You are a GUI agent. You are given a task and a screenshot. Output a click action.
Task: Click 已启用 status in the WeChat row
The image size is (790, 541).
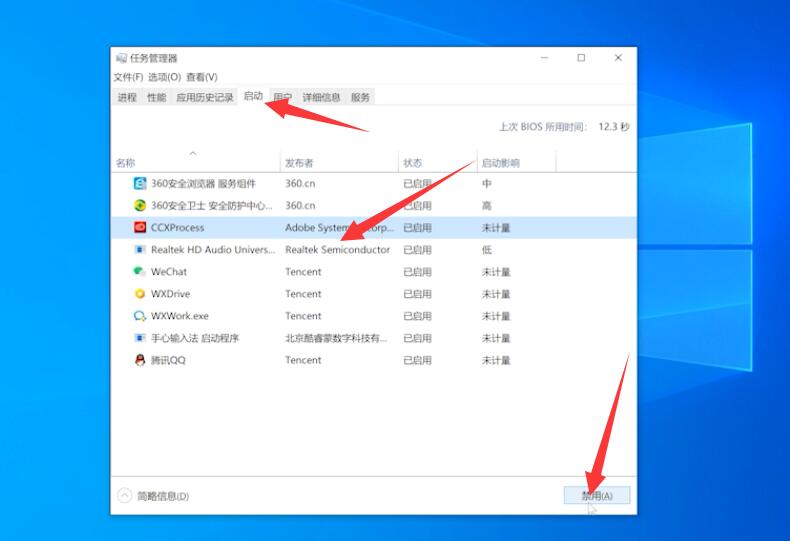(417, 272)
